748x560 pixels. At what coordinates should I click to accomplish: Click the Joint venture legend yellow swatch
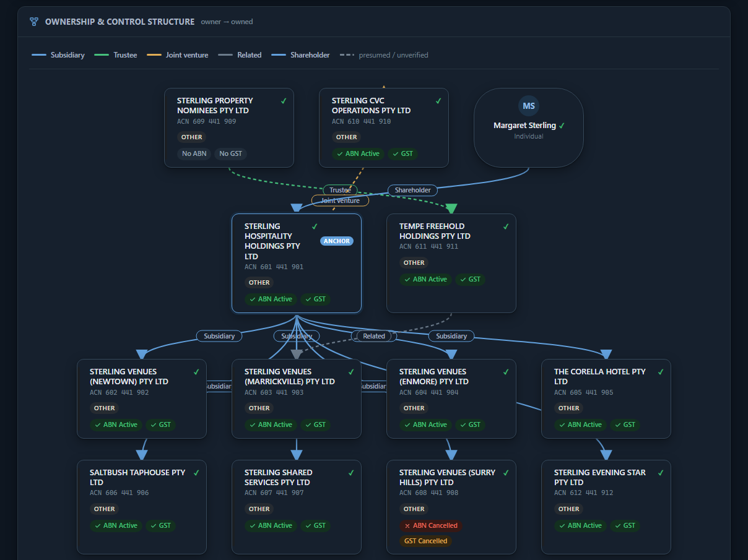pos(154,55)
